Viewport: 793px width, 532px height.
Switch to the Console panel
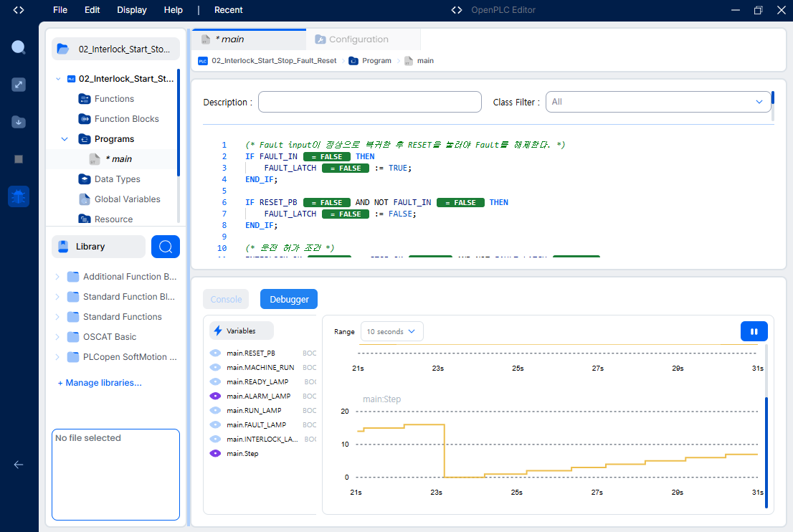[x=226, y=300]
